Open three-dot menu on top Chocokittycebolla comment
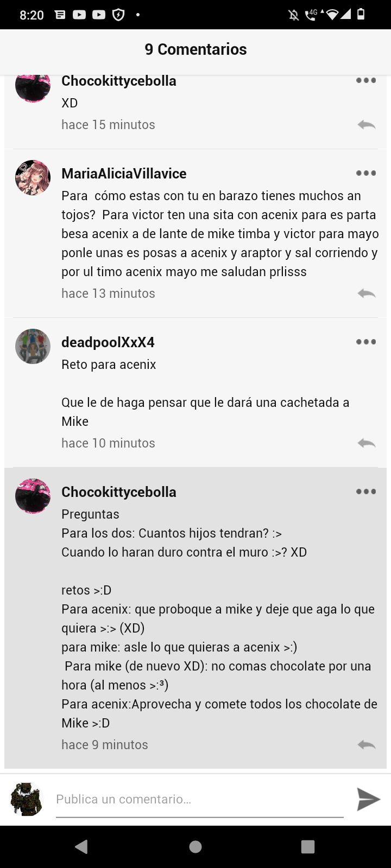Image resolution: width=391 pixels, height=868 pixels. 366,80
